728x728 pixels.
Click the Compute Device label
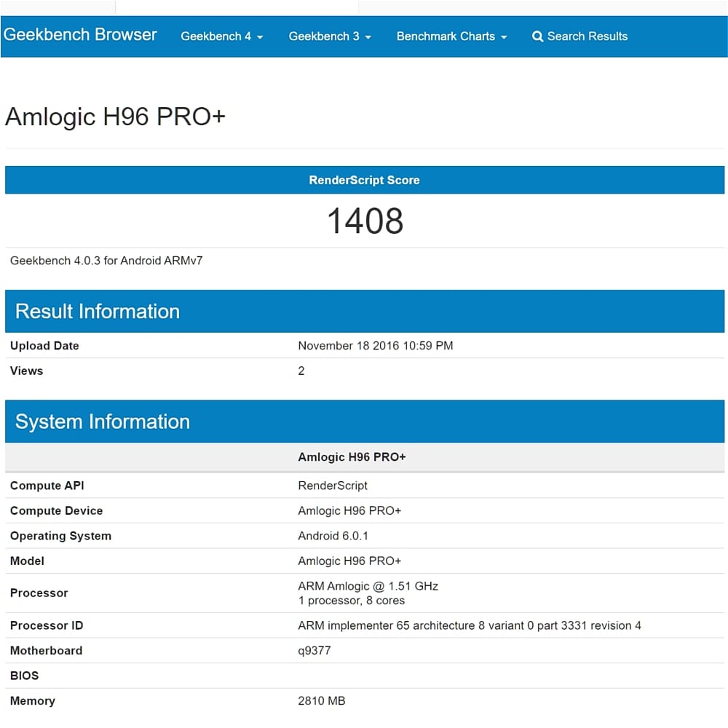tap(56, 511)
